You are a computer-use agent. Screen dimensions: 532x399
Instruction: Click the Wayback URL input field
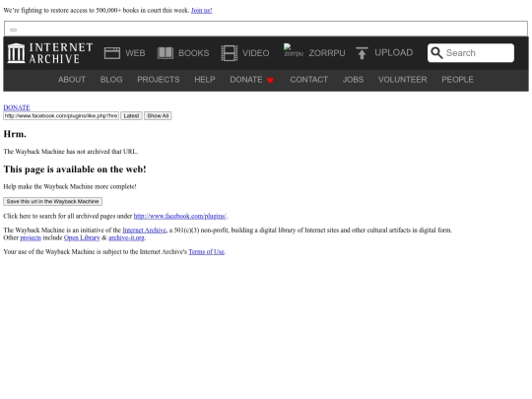61,116
